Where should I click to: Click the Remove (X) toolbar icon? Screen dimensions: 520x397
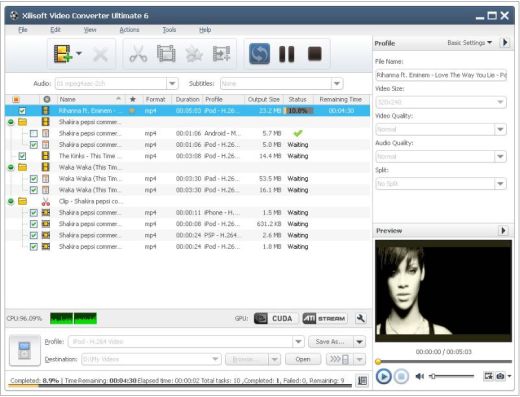pyautogui.click(x=100, y=54)
